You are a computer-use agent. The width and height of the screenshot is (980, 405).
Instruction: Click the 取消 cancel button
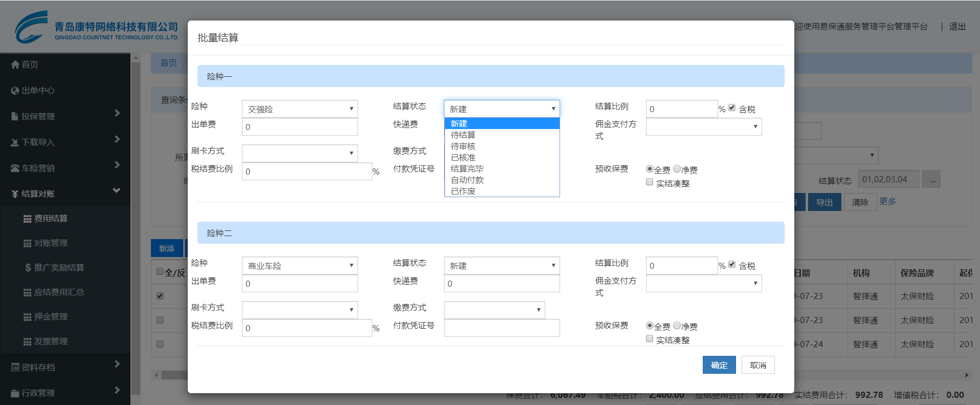[758, 365]
